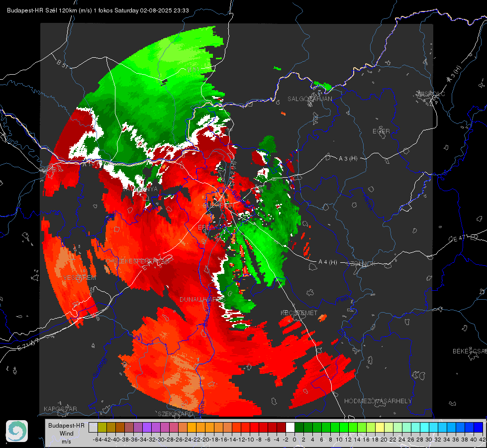Click the radar title with date 02-08-2025 23:33

pos(98,10)
